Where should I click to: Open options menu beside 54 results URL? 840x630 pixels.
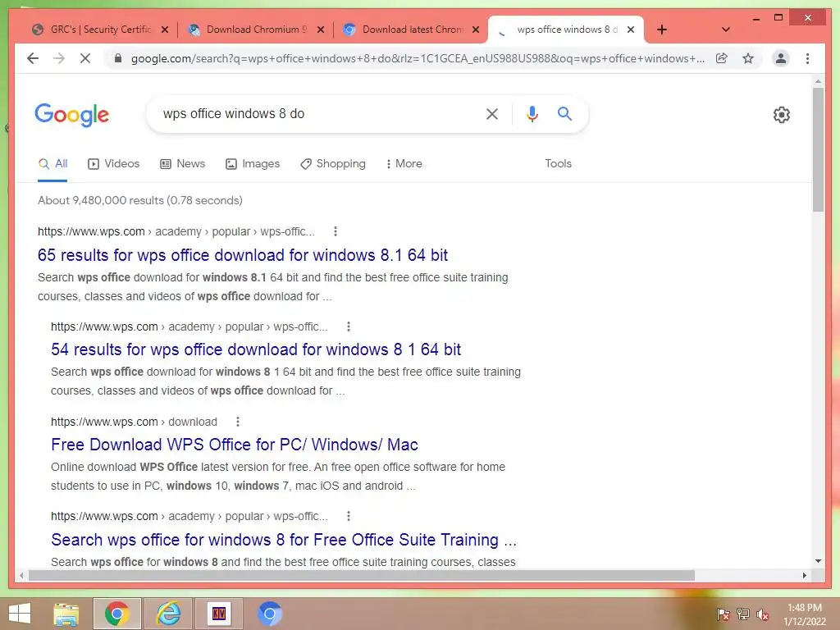[x=349, y=326]
